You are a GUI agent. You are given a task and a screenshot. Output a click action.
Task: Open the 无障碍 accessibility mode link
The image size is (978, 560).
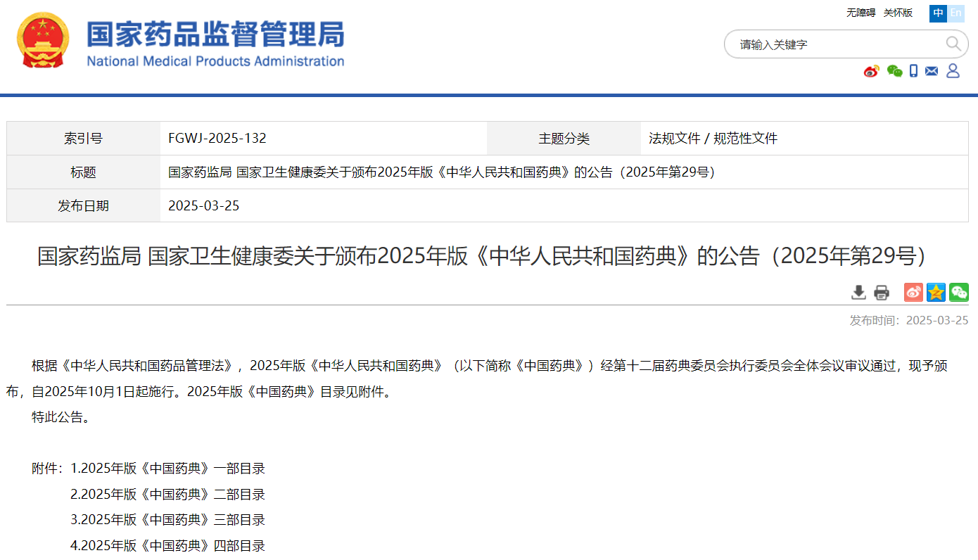coord(860,13)
